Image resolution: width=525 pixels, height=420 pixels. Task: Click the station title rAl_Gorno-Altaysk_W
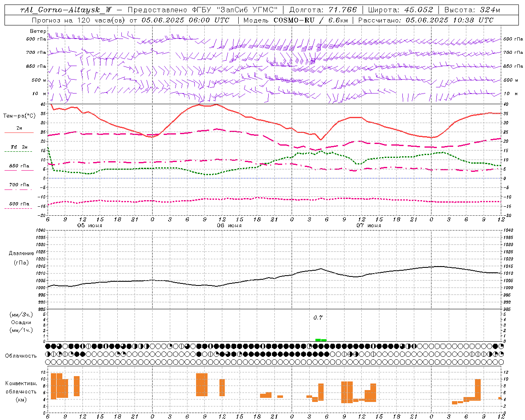[x=66, y=10]
